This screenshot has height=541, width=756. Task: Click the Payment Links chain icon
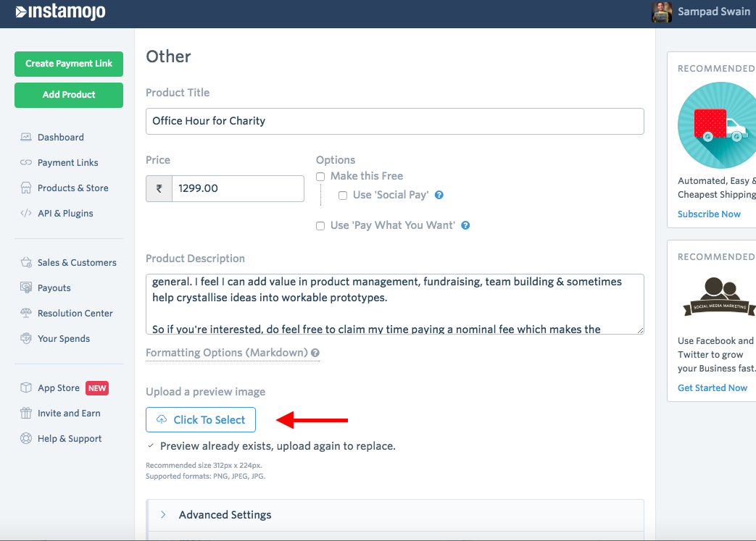tap(26, 163)
